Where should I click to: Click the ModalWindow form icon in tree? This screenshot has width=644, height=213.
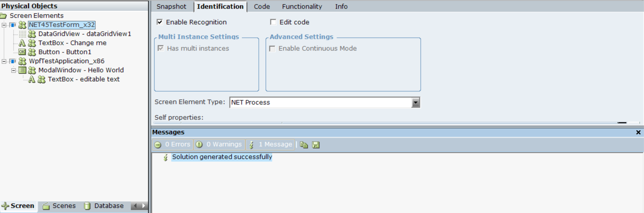(x=22, y=70)
